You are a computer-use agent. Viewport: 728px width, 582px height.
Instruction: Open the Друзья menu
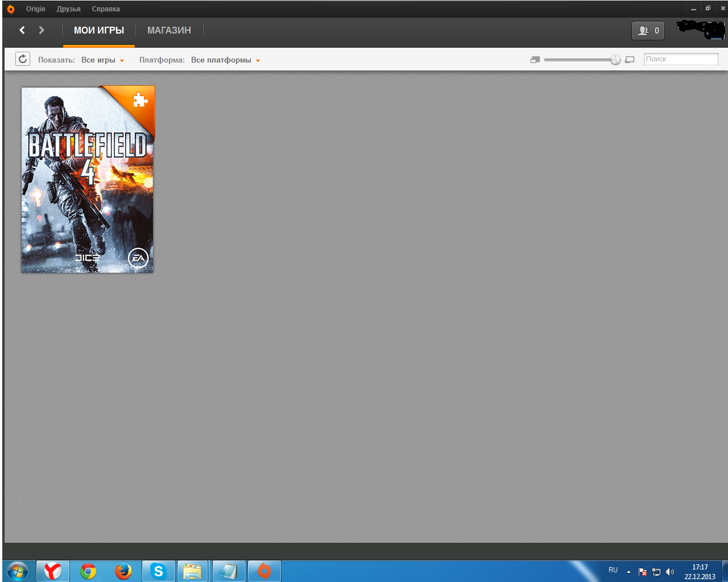[x=68, y=9]
